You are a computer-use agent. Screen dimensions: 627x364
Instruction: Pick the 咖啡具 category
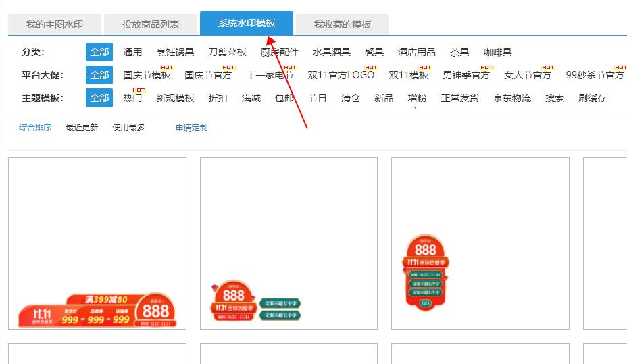click(x=497, y=52)
